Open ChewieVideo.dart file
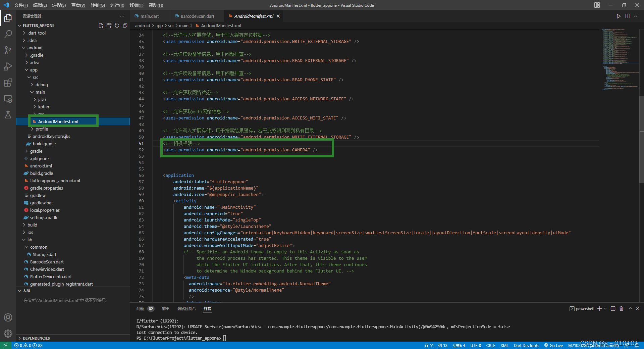This screenshot has height=349, width=644. click(x=47, y=269)
